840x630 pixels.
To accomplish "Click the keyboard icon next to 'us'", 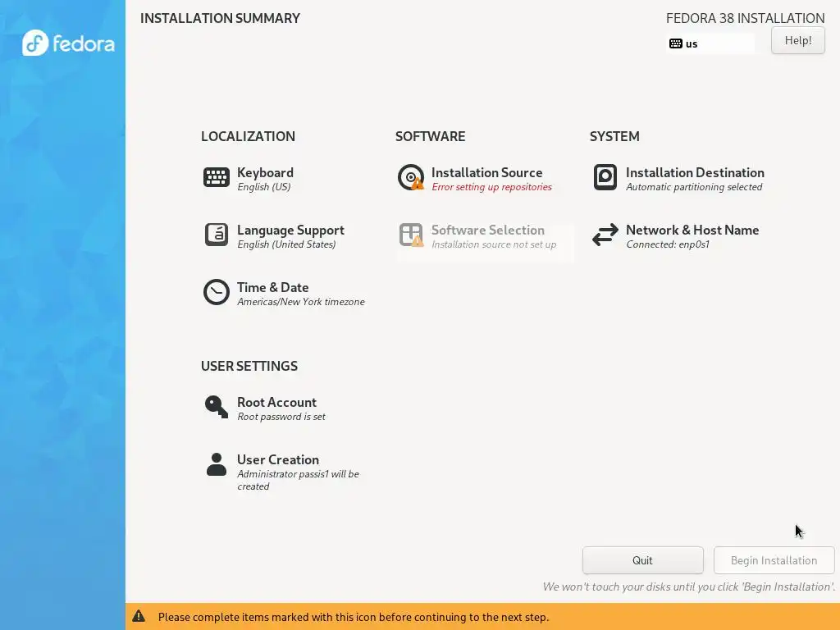I will coord(676,43).
